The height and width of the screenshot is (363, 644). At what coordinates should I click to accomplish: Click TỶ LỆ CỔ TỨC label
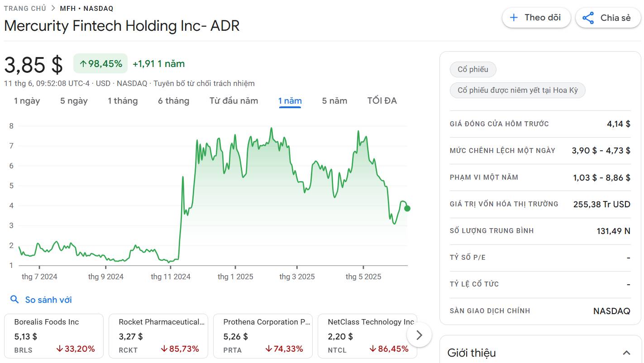pos(474,284)
